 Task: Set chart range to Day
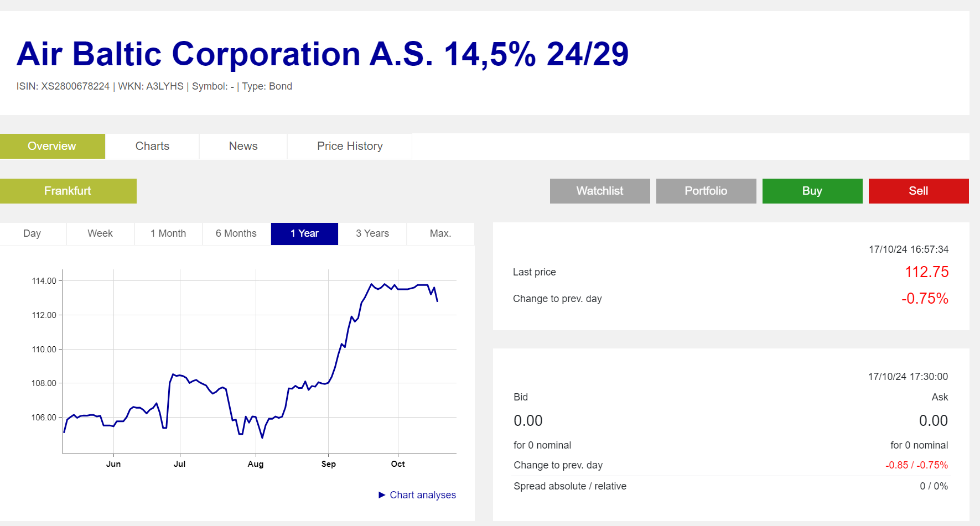[32, 233]
